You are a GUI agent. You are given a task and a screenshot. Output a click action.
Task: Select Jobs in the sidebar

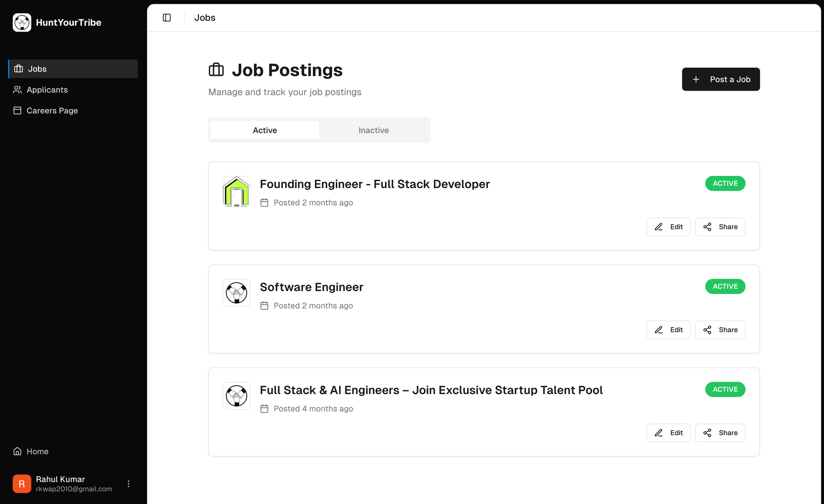click(37, 69)
